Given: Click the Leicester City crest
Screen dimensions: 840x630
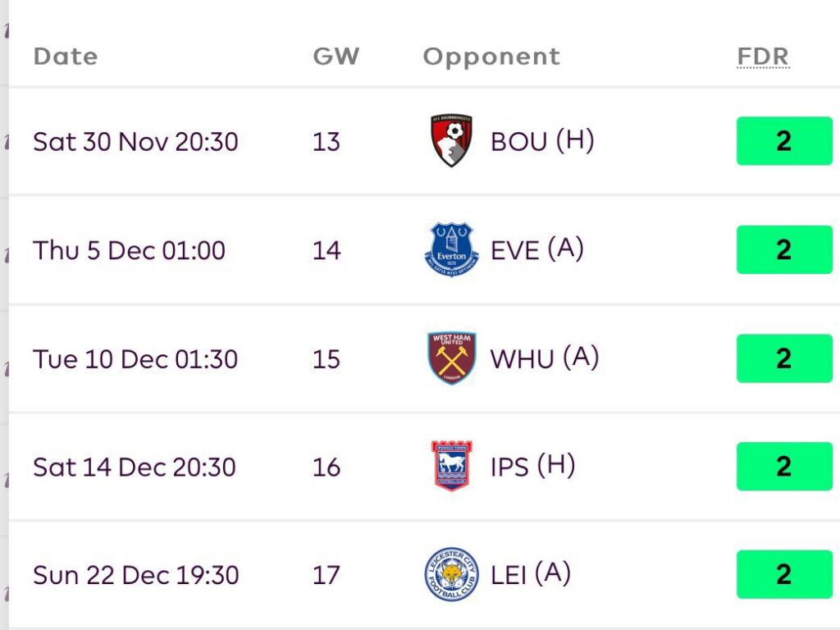Looking at the screenshot, I should click(451, 574).
